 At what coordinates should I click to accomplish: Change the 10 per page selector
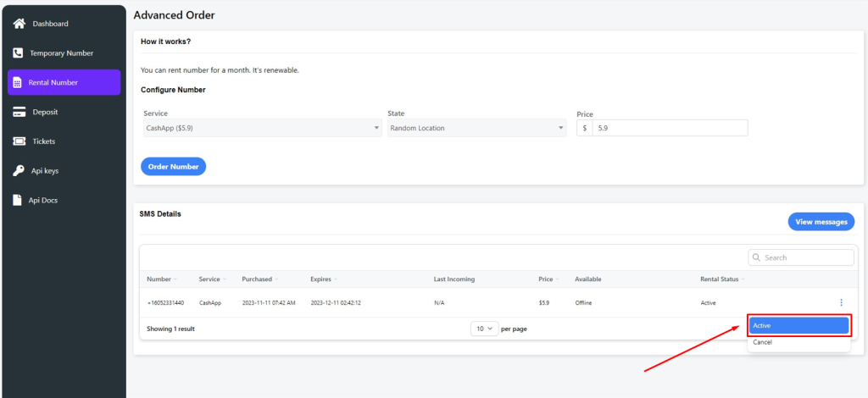pyautogui.click(x=484, y=329)
